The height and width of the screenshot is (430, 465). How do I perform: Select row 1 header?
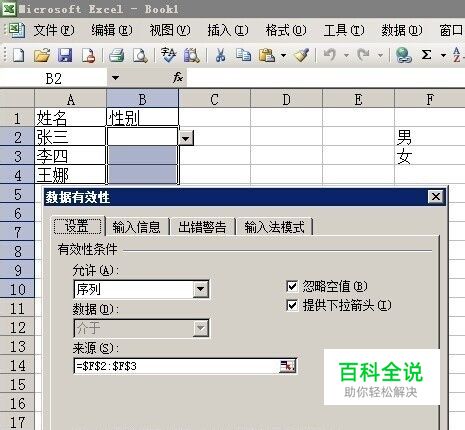(x=17, y=118)
